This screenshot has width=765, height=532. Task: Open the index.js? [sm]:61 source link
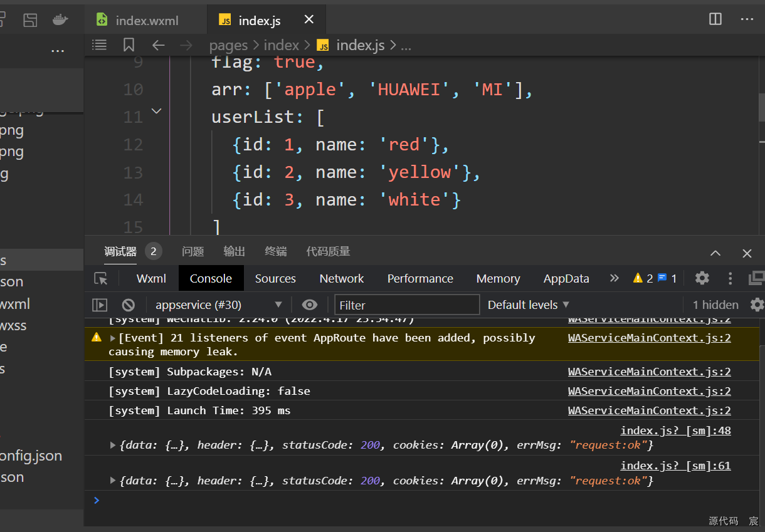pyautogui.click(x=675, y=466)
